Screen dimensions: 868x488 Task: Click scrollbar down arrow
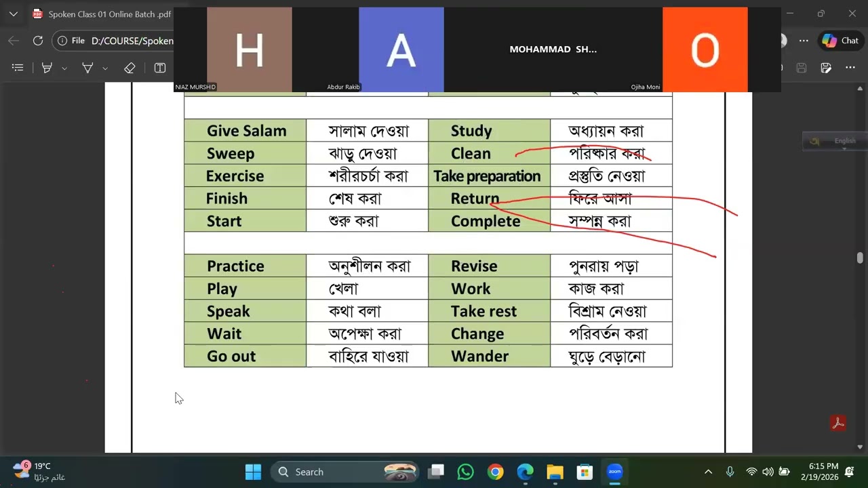(x=860, y=447)
